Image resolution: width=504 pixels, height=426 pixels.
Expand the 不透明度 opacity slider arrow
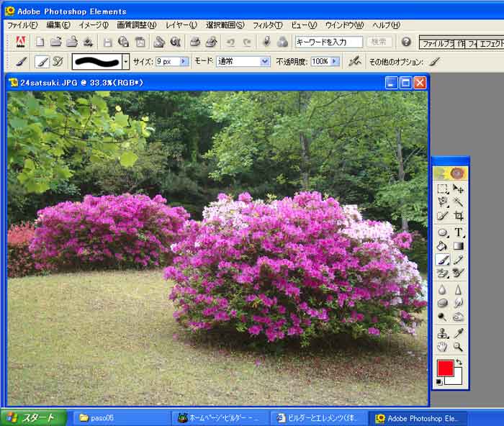pos(335,62)
